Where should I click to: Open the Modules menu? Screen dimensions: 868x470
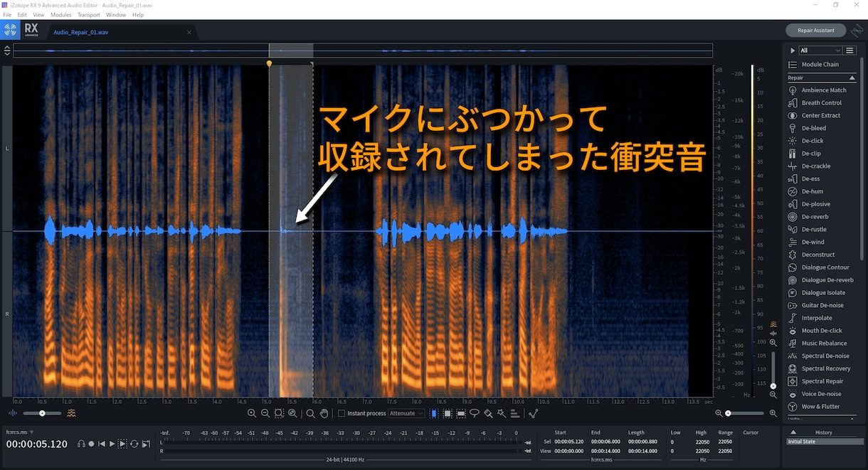click(x=60, y=14)
